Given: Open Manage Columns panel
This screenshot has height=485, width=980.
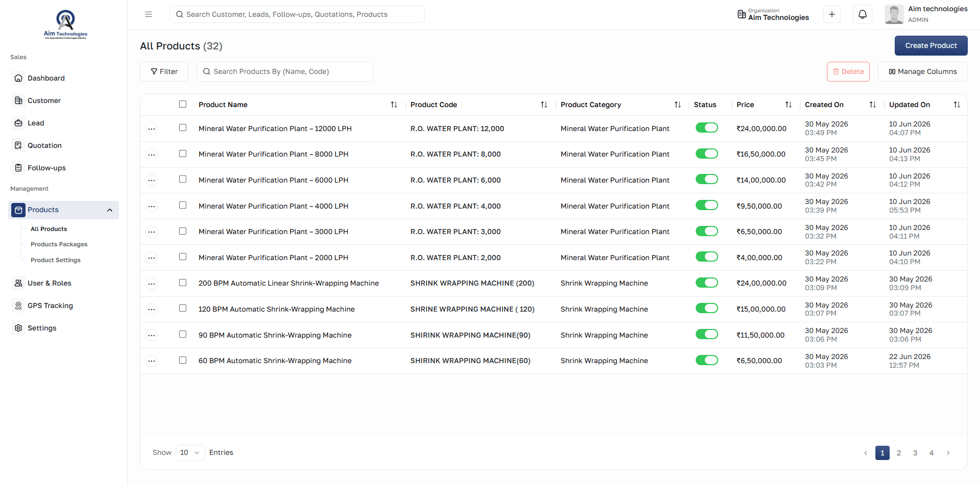Looking at the screenshot, I should (923, 71).
